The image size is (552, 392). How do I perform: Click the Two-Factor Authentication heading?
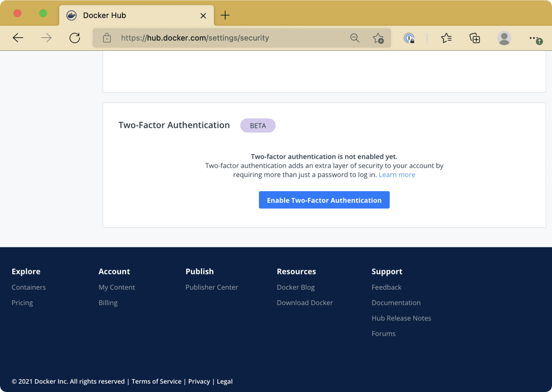(174, 125)
